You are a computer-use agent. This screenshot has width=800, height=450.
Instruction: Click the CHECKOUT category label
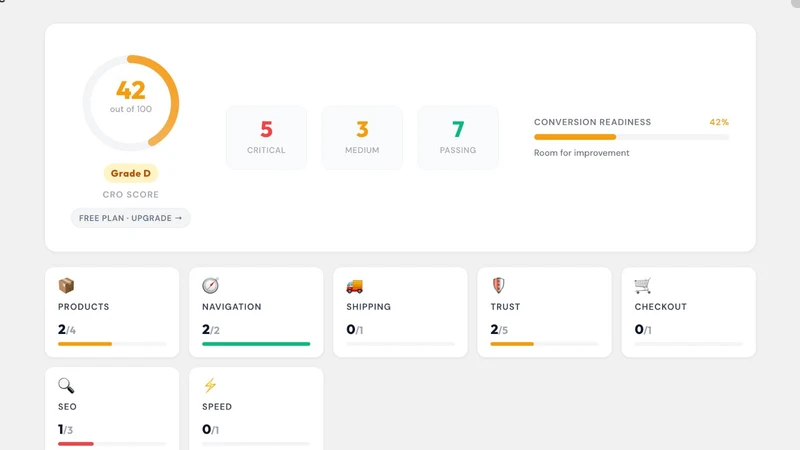(661, 307)
